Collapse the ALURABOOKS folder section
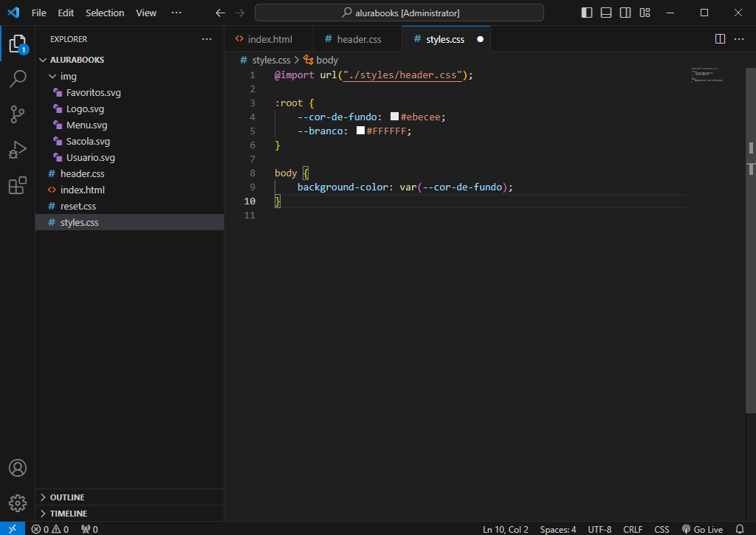 coord(129,60)
